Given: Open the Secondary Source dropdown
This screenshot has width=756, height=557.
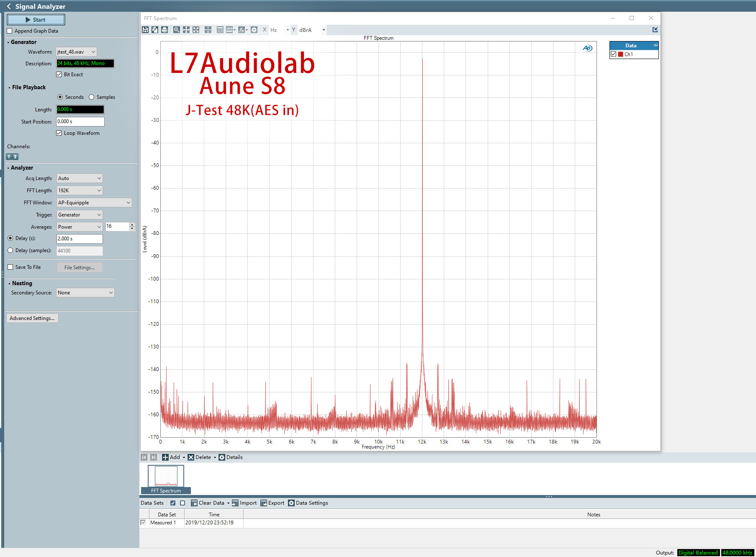Looking at the screenshot, I should pos(85,293).
